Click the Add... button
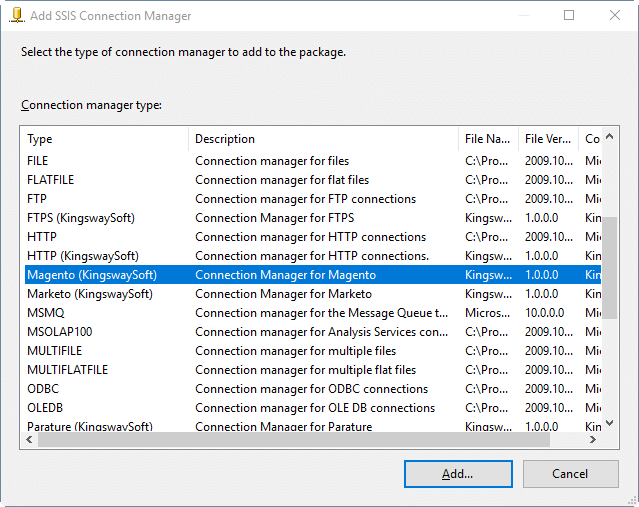639x507 pixels. pos(458,474)
